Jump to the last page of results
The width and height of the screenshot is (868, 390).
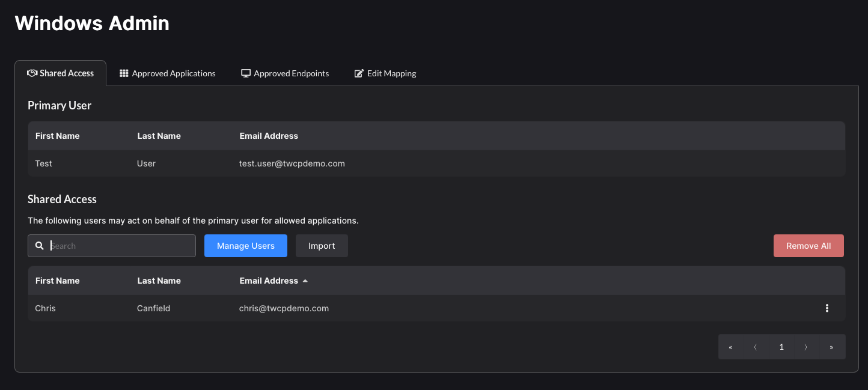[831, 347]
